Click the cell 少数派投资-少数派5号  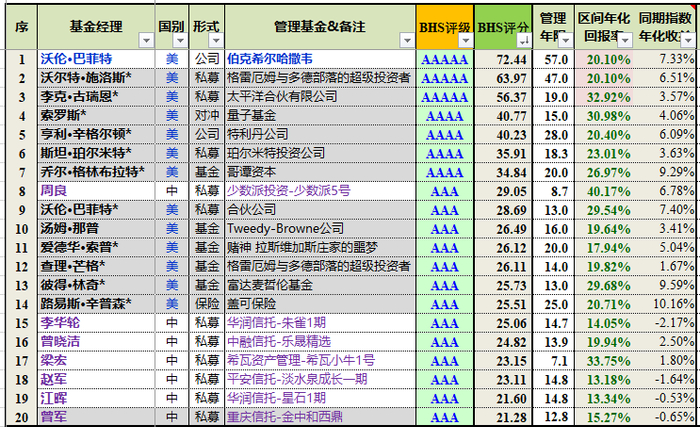pyautogui.click(x=320, y=191)
